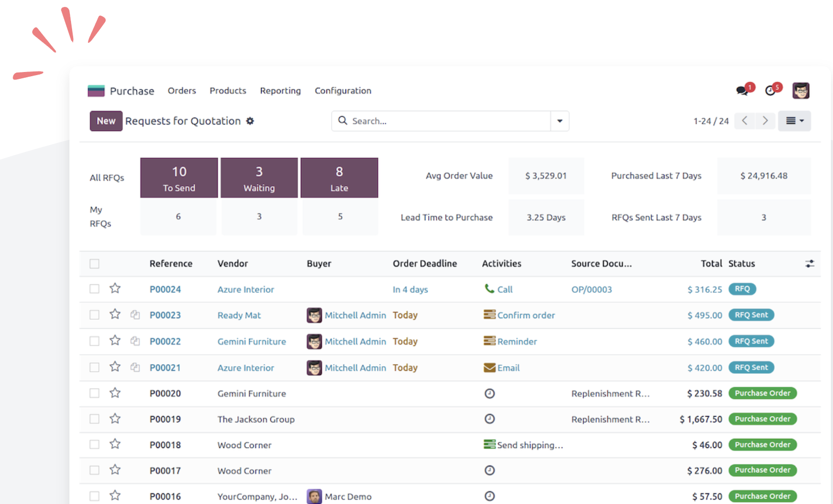The width and height of the screenshot is (833, 504).
Task: Click the user avatar in top right
Action: coord(801,91)
